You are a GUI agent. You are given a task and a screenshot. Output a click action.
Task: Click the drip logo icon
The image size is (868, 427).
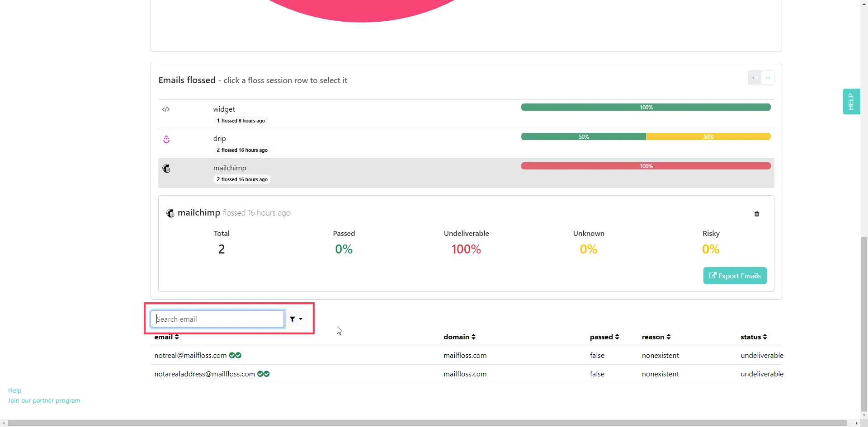click(x=166, y=139)
